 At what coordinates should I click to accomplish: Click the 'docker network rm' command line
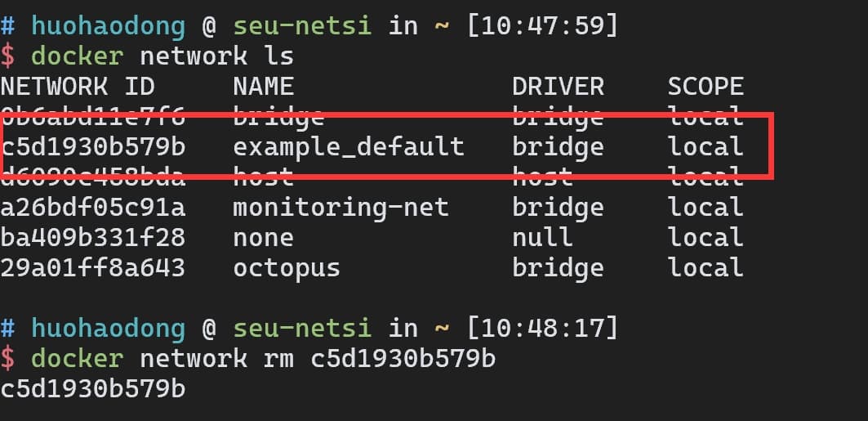(x=263, y=359)
